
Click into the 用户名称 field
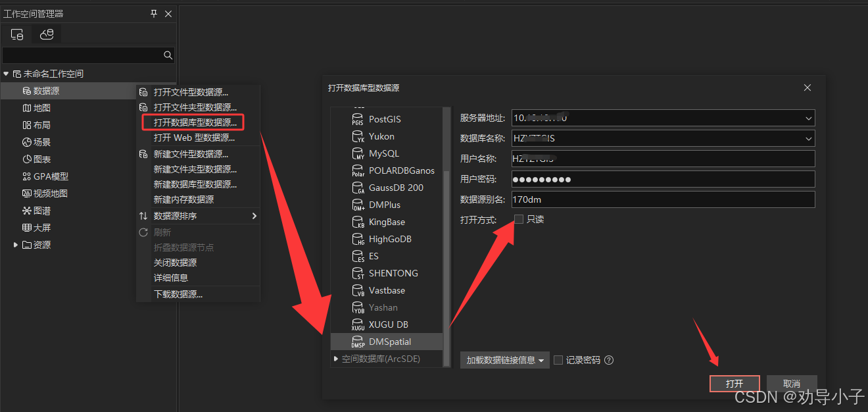tap(663, 159)
